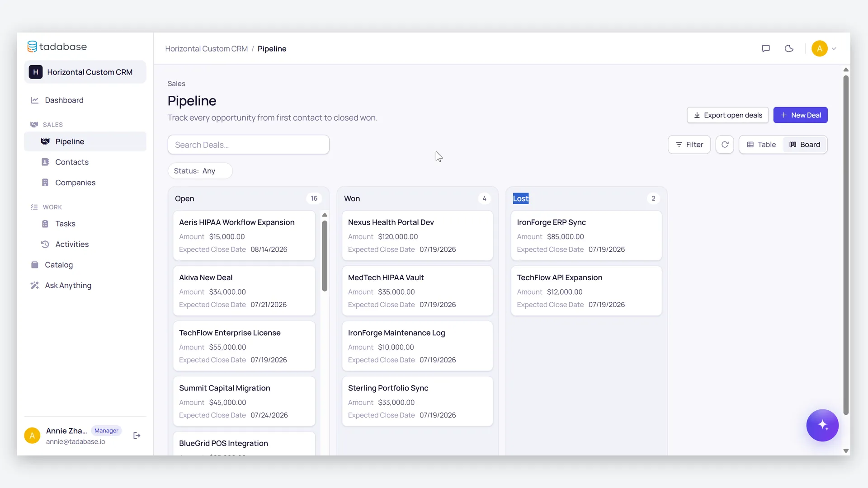This screenshot has height=488, width=868.
Task: Click the Pipeline handshake icon
Action: 45,141
